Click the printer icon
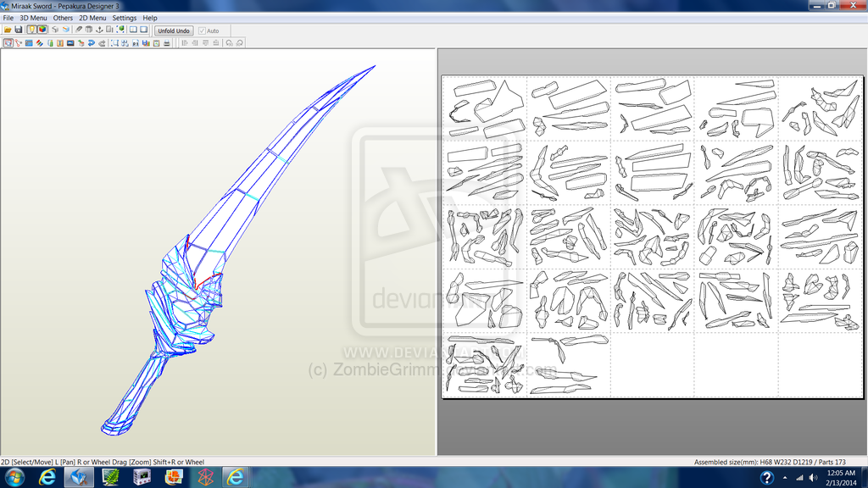Image resolution: width=868 pixels, height=488 pixels. [167, 42]
